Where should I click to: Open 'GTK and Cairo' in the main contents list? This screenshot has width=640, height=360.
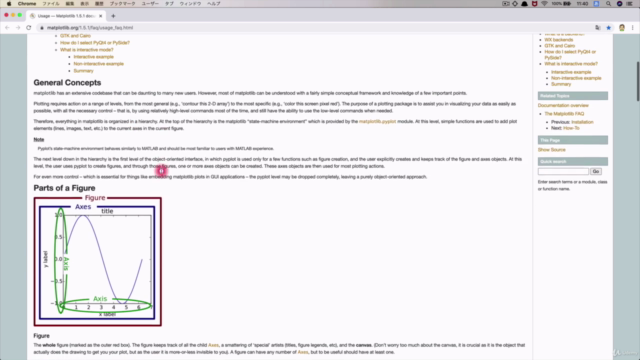point(75,36)
